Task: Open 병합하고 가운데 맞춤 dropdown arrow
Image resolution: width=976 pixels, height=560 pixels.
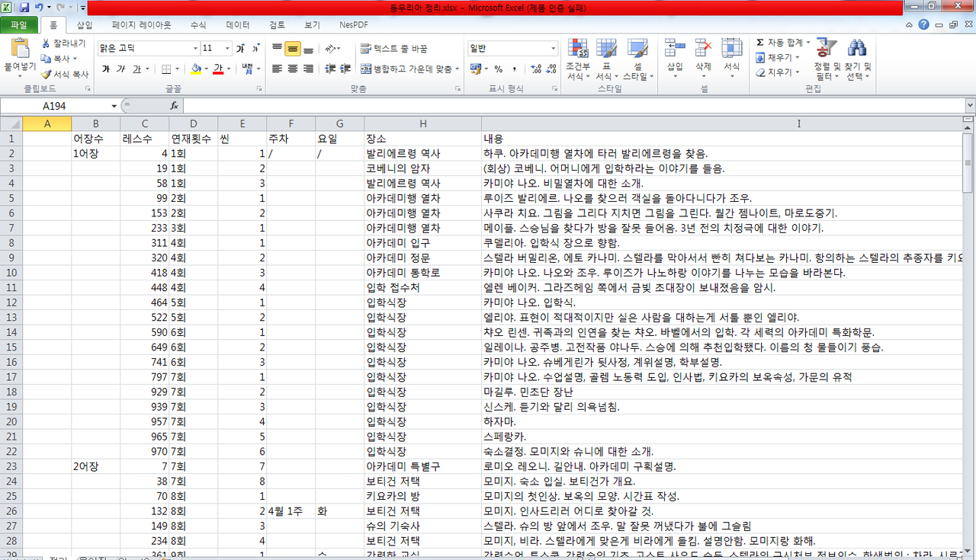Action: [x=457, y=69]
